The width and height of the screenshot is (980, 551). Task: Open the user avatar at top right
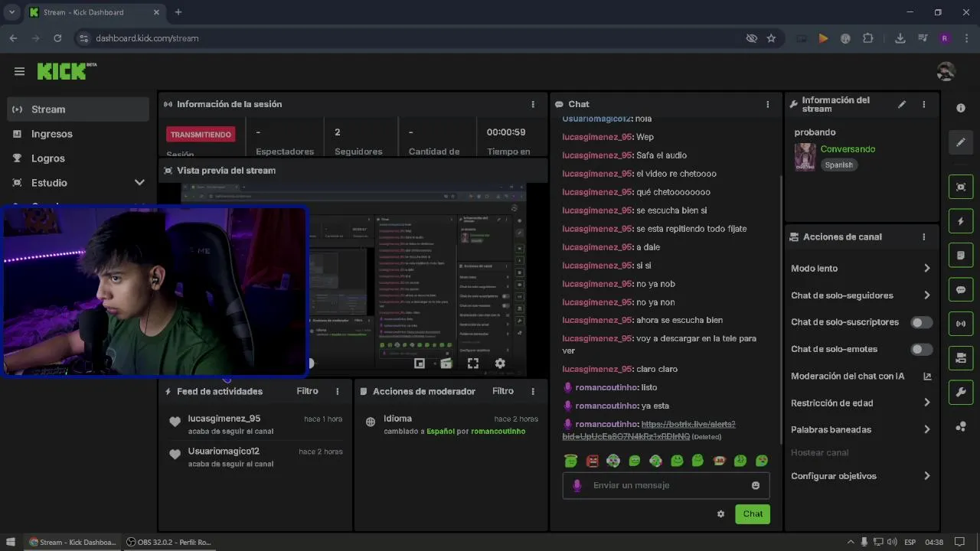pyautogui.click(x=946, y=71)
